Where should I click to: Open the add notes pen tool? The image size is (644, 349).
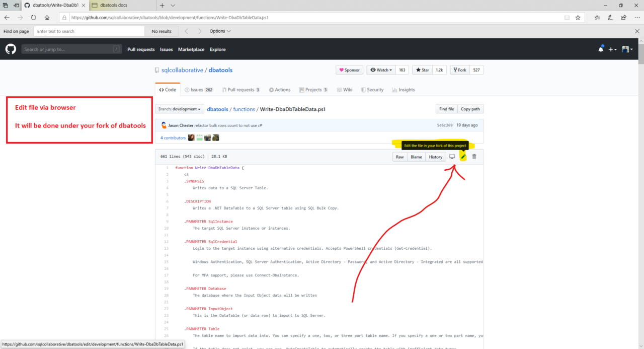click(x=610, y=17)
